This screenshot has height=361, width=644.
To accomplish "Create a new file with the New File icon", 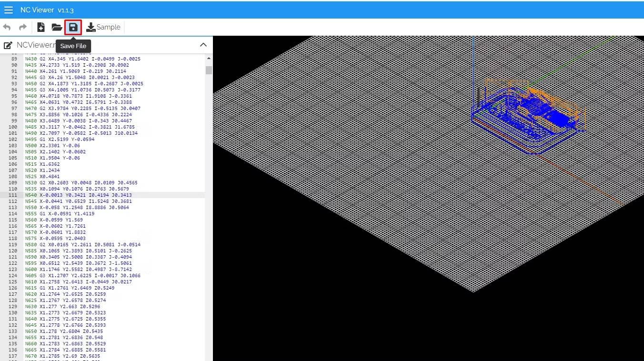I will point(41,28).
